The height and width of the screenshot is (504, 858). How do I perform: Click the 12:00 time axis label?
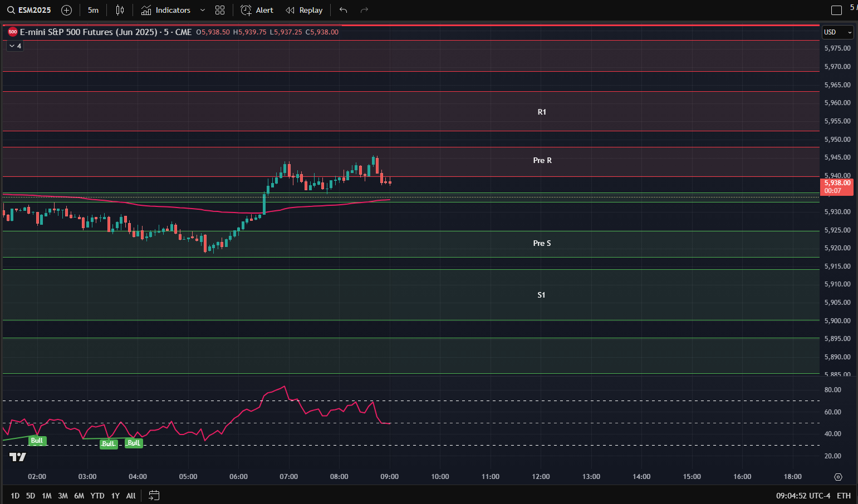pyautogui.click(x=541, y=477)
